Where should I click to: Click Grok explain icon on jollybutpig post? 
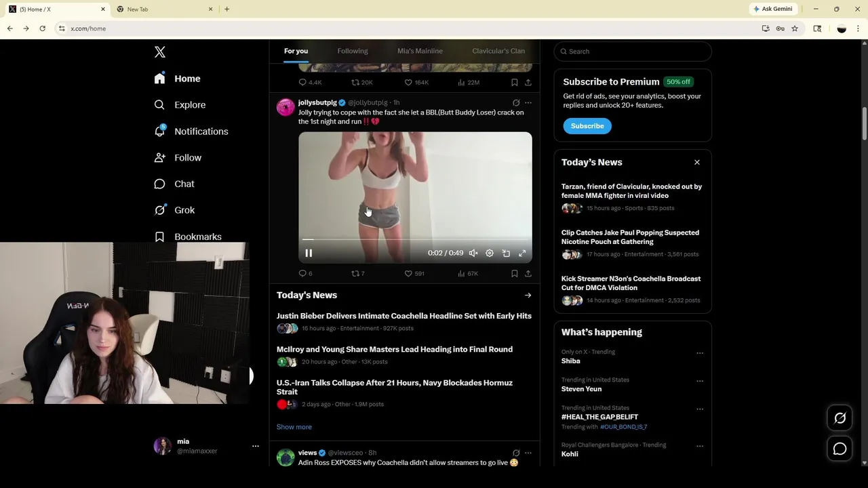[x=516, y=103]
